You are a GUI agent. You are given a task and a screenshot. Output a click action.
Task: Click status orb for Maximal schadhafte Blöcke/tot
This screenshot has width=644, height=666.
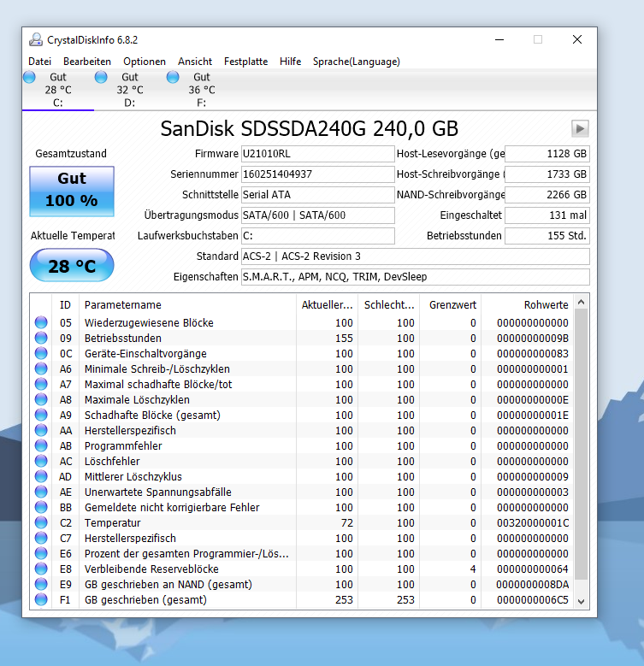41,384
